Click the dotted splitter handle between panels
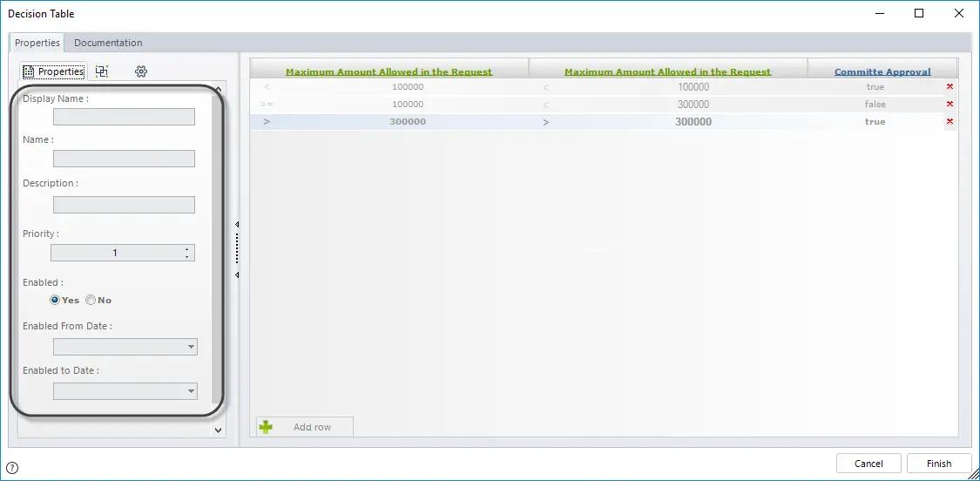980x481 pixels. (x=237, y=249)
